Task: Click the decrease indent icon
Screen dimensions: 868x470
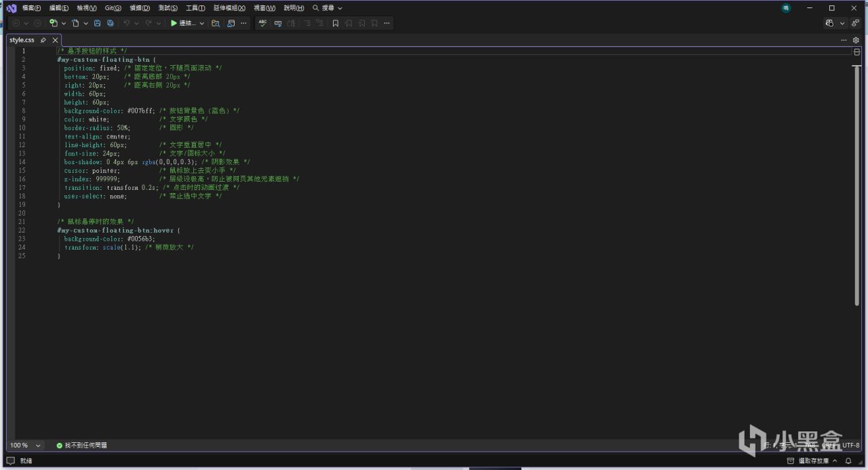Action: 307,23
